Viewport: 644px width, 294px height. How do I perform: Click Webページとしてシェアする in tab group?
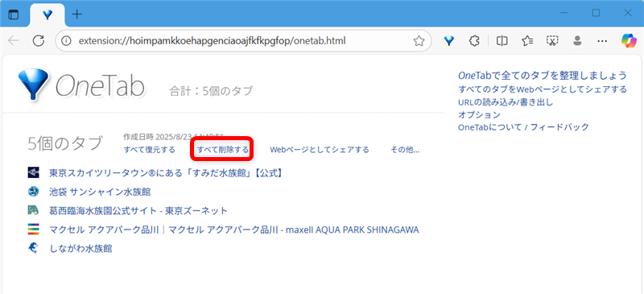[x=320, y=150]
